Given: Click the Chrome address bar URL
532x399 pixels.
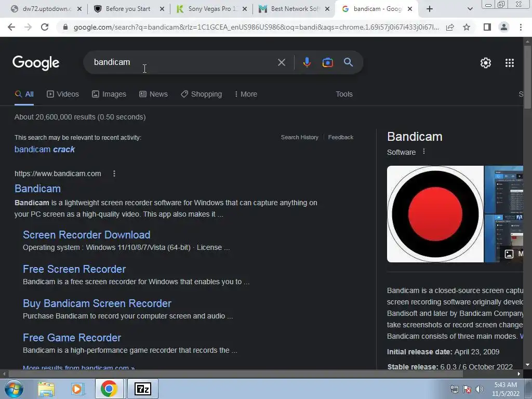Looking at the screenshot, I should coord(256,27).
